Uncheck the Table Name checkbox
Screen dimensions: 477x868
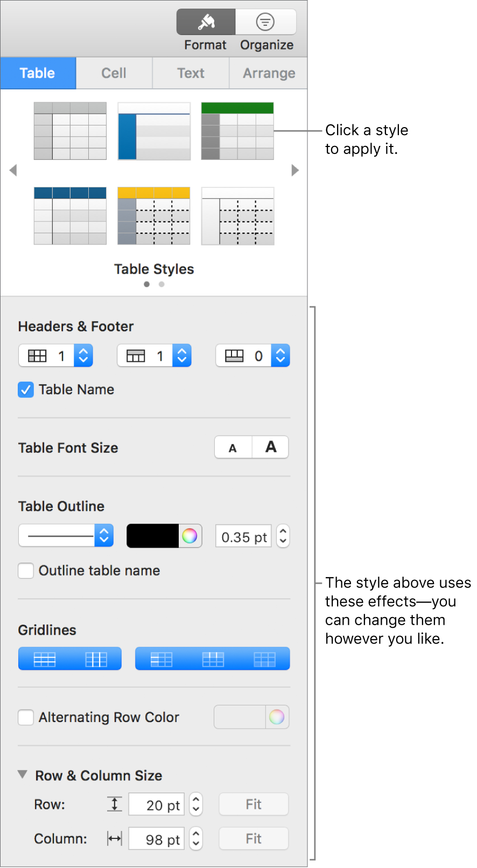[x=26, y=389]
